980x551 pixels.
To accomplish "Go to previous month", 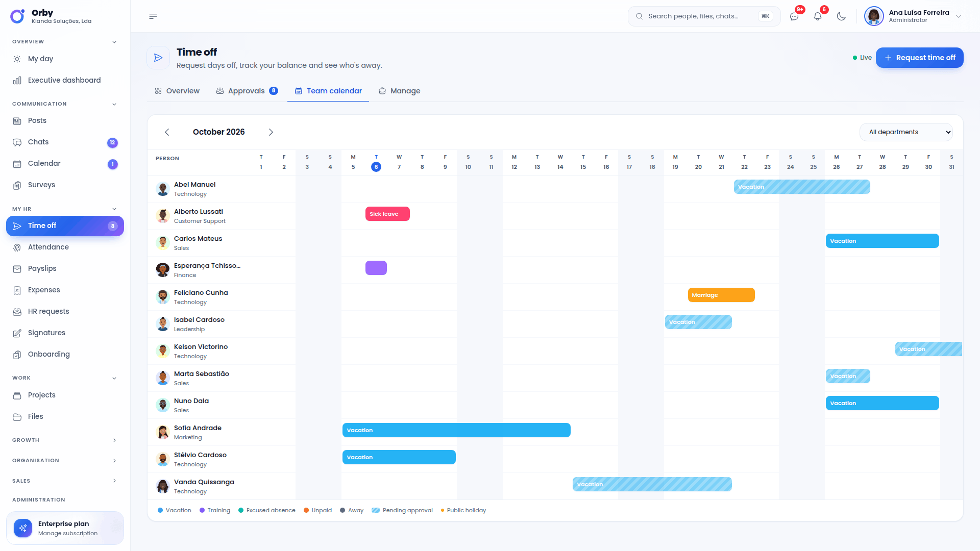I will [x=167, y=132].
